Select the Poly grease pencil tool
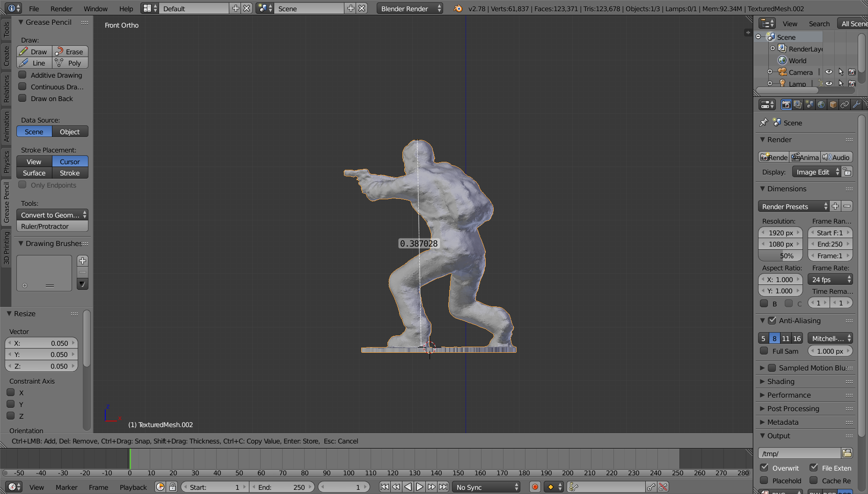This screenshot has height=494, width=868. [70, 63]
